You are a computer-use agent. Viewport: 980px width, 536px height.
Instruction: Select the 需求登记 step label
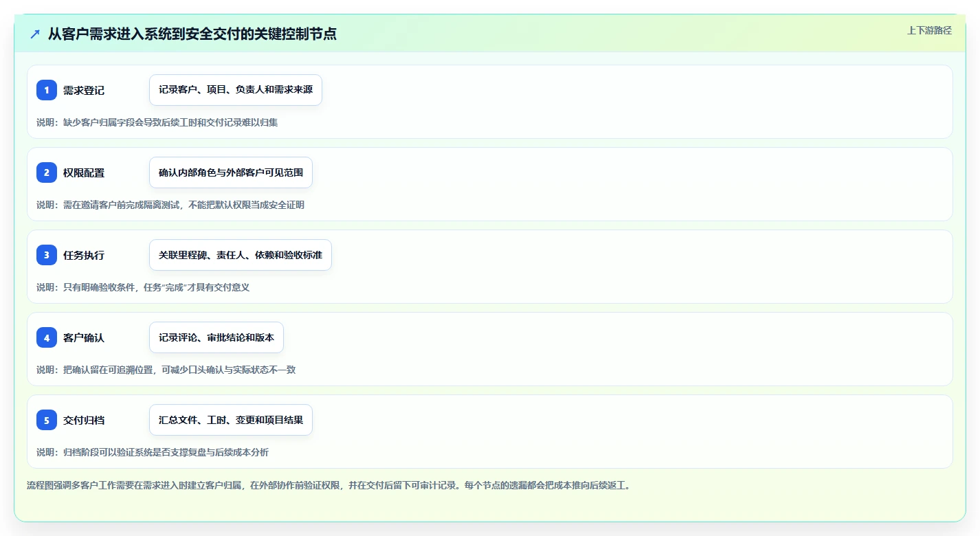(x=84, y=90)
